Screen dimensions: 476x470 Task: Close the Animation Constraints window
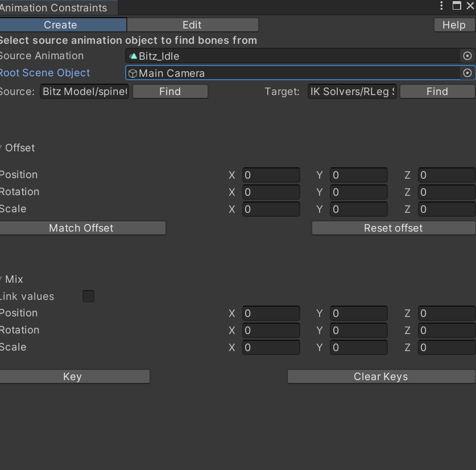click(470, 6)
